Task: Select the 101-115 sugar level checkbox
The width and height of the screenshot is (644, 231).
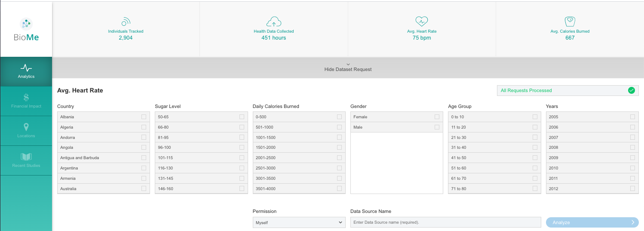Action: (242, 157)
